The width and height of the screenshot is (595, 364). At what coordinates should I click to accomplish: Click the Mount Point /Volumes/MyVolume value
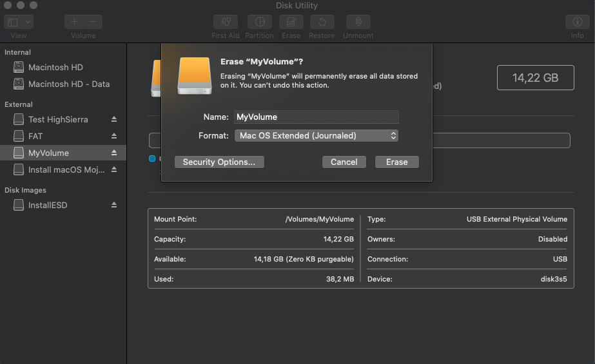tap(320, 219)
